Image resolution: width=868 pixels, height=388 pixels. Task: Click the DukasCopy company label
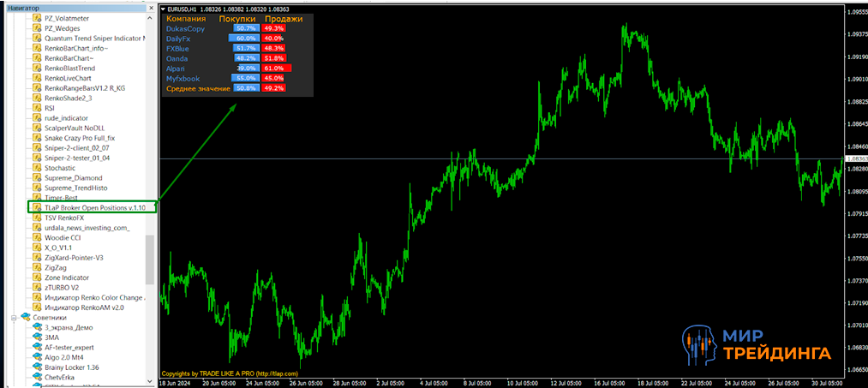186,28
